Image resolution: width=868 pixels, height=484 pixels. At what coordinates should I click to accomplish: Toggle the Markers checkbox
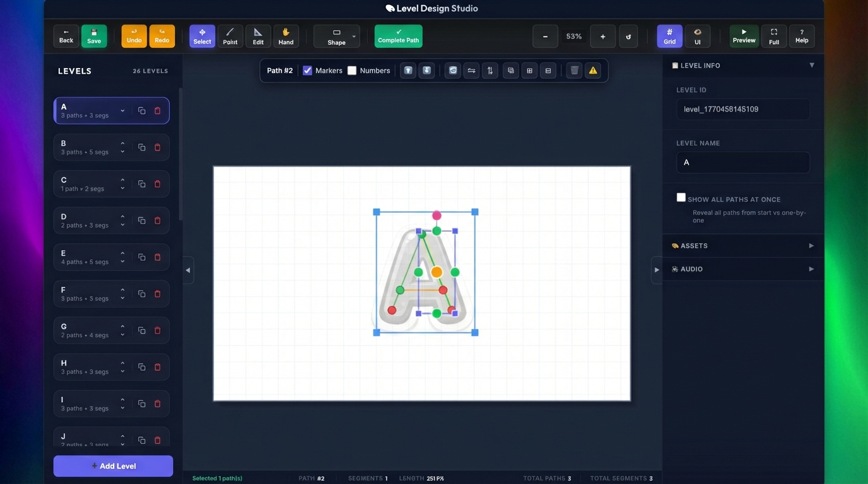click(x=307, y=70)
